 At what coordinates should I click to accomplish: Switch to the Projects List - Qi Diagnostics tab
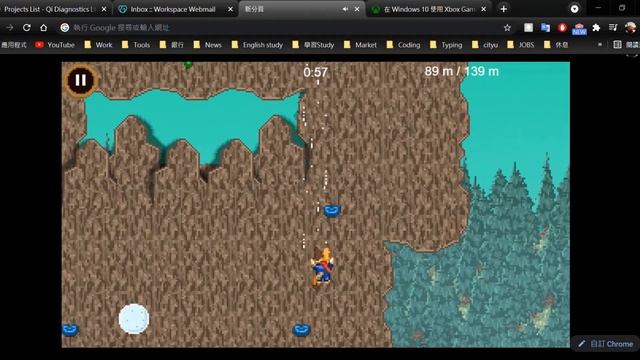click(x=49, y=9)
